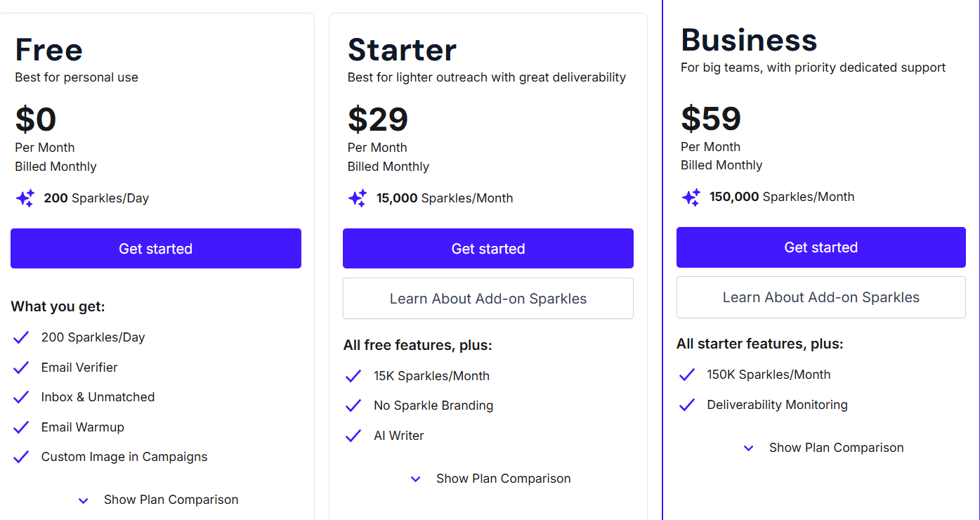Click the sparkle icon in the Free plan
This screenshot has width=980, height=520.
click(x=25, y=198)
